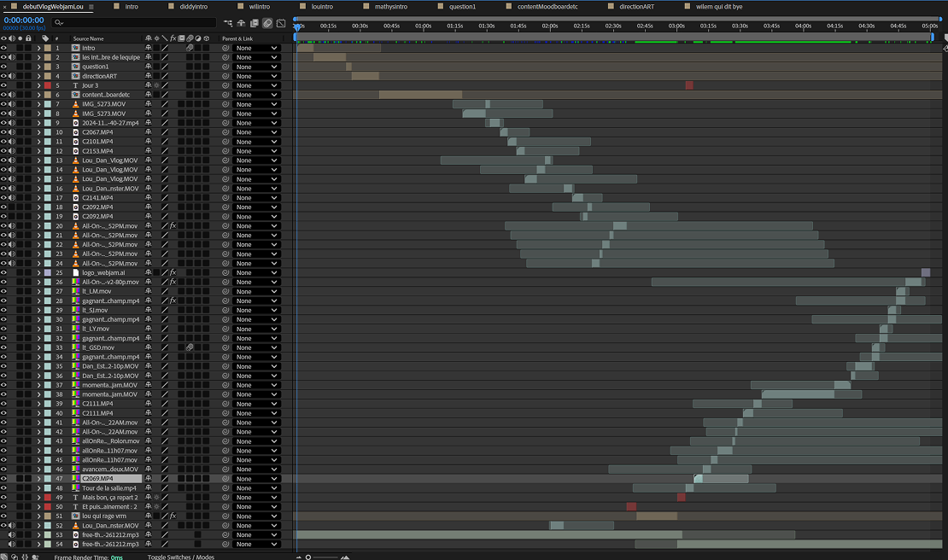The height and width of the screenshot is (560, 948).
Task: Mute audio of IMG_5273.MOV layer 7
Action: pyautogui.click(x=12, y=104)
